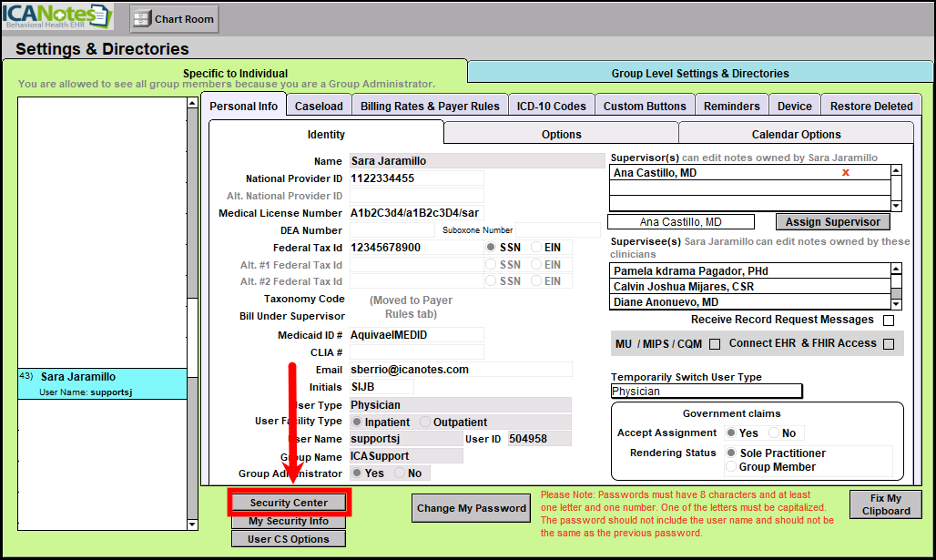Open Temporarily Switch User Type field

point(707,392)
